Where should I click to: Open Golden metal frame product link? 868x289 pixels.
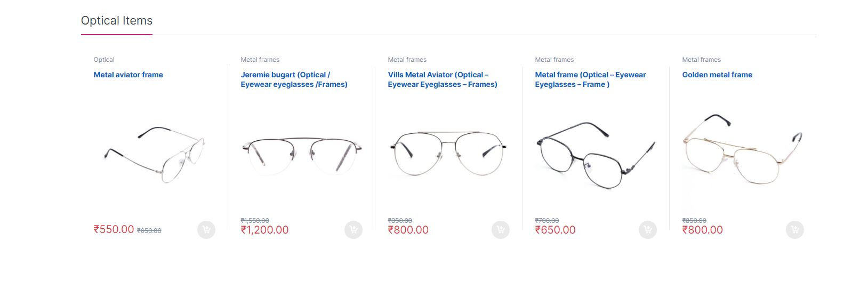[x=717, y=75]
